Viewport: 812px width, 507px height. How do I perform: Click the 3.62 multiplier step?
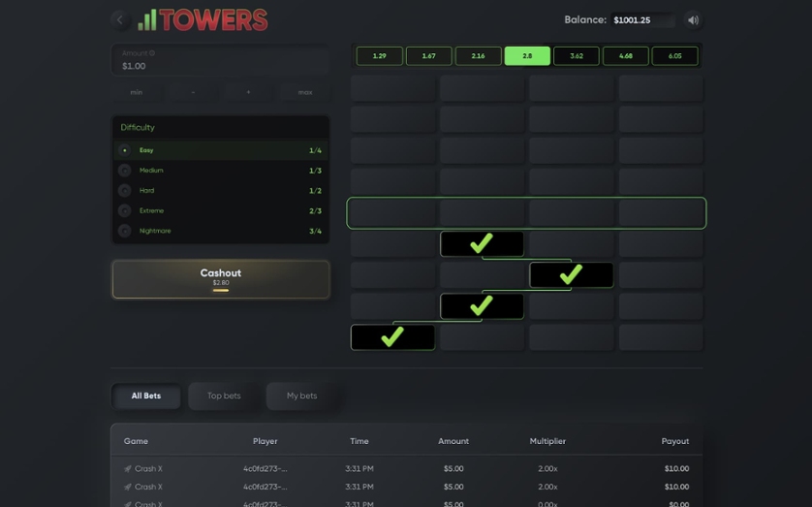[577, 56]
